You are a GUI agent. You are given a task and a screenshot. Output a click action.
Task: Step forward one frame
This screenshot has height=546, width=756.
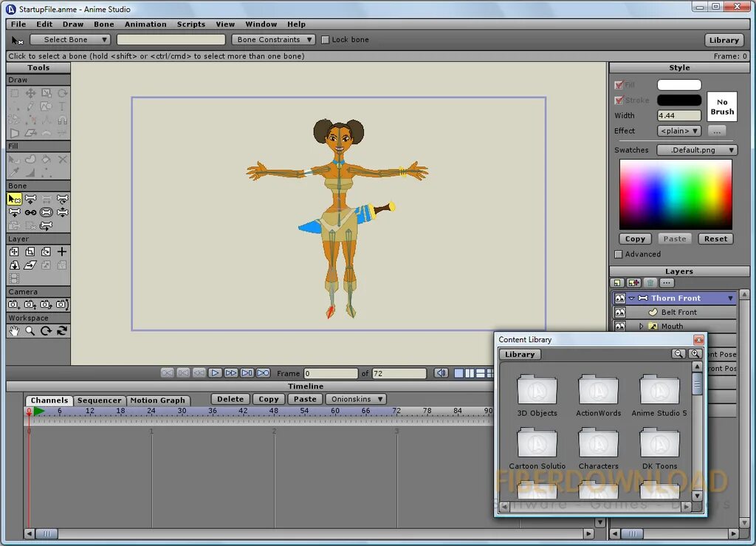coord(231,373)
